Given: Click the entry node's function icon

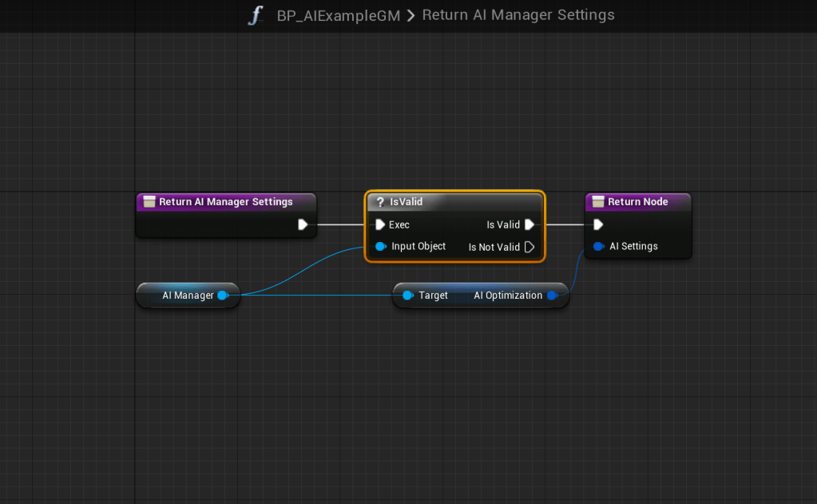Looking at the screenshot, I should click(x=149, y=202).
